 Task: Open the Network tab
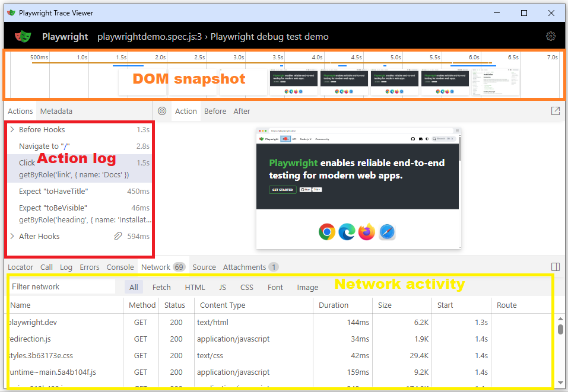pos(163,267)
